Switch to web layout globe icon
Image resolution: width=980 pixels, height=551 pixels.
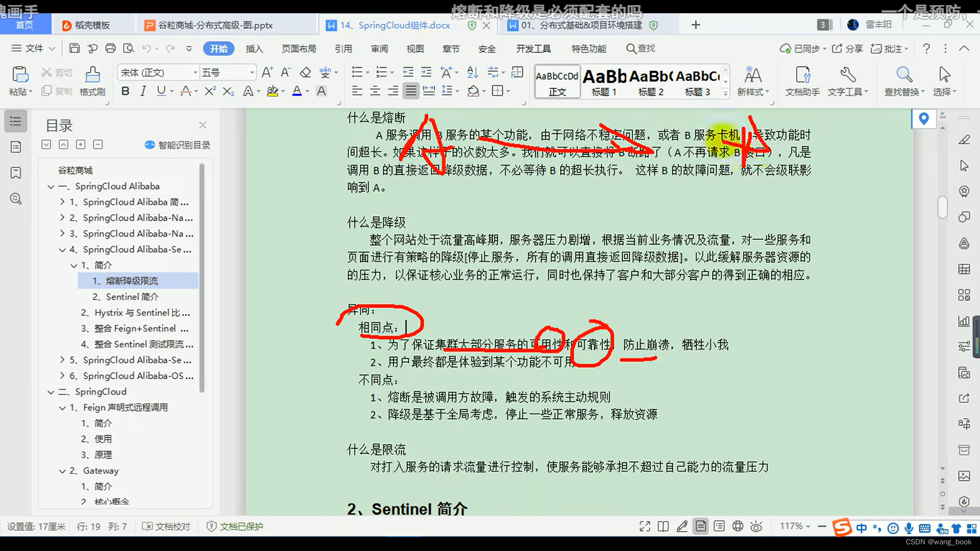(738, 527)
